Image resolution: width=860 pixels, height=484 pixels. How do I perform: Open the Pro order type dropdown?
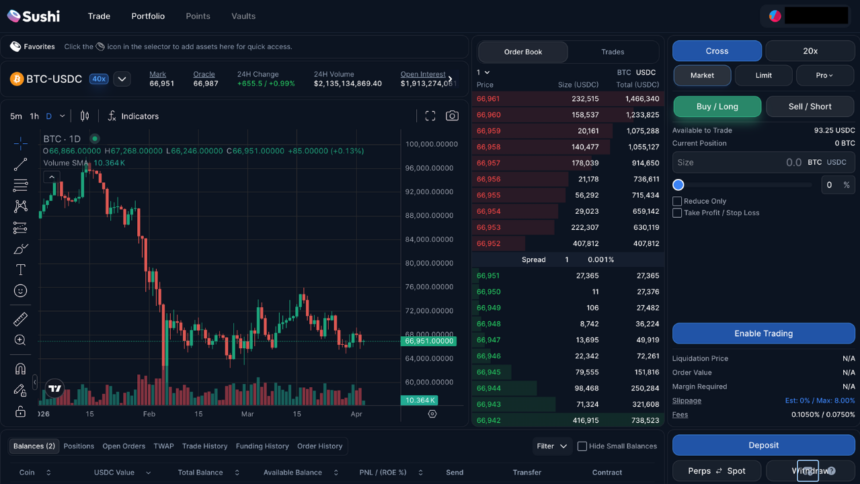click(x=824, y=75)
